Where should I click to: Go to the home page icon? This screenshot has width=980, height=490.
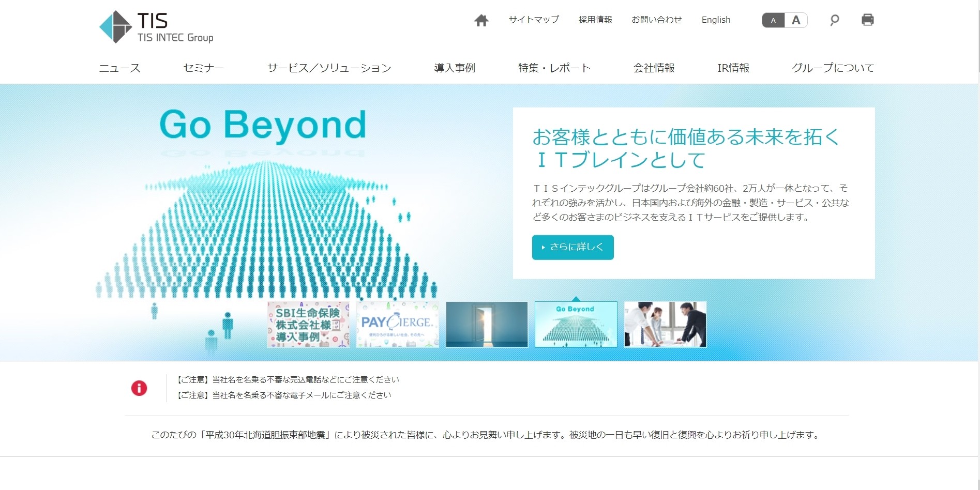click(481, 20)
